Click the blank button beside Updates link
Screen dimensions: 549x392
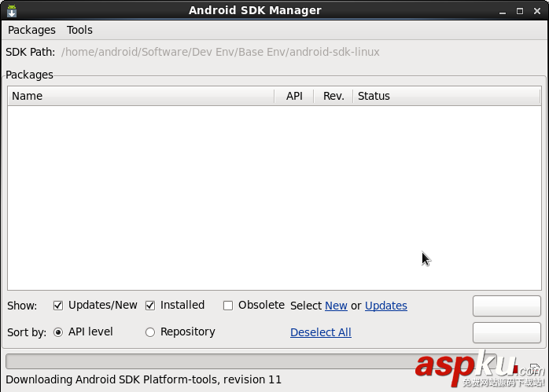(507, 306)
